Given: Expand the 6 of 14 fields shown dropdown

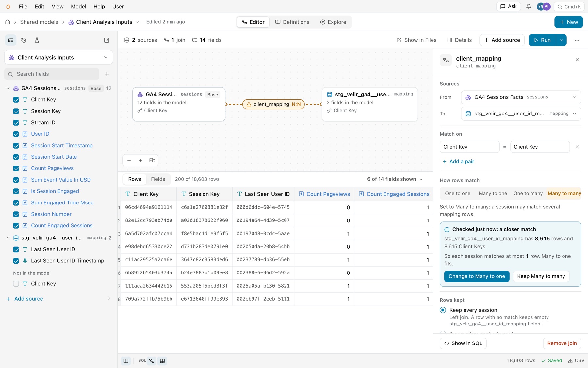Looking at the screenshot, I should tap(395, 179).
